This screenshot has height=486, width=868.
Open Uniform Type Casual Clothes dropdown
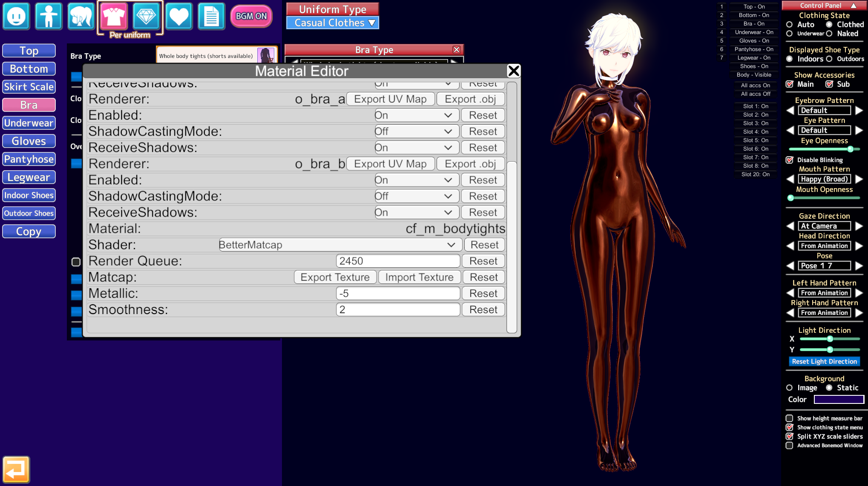coord(333,23)
